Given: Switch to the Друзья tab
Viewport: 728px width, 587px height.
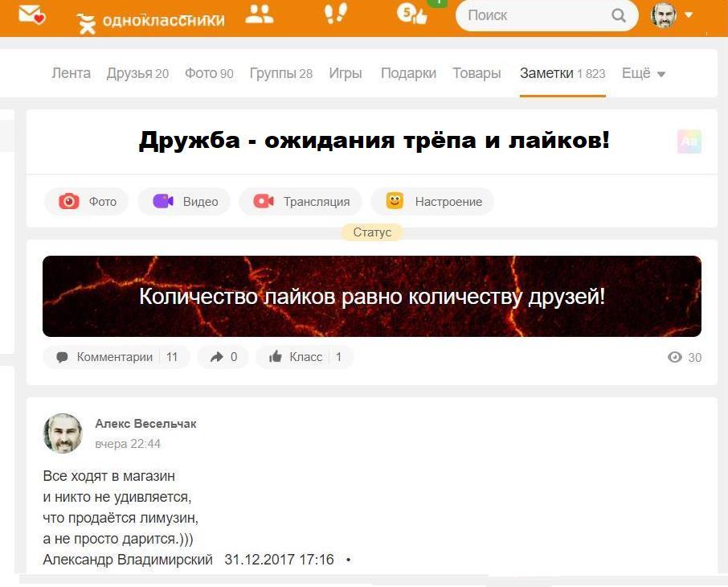Looking at the screenshot, I should tap(137, 73).
